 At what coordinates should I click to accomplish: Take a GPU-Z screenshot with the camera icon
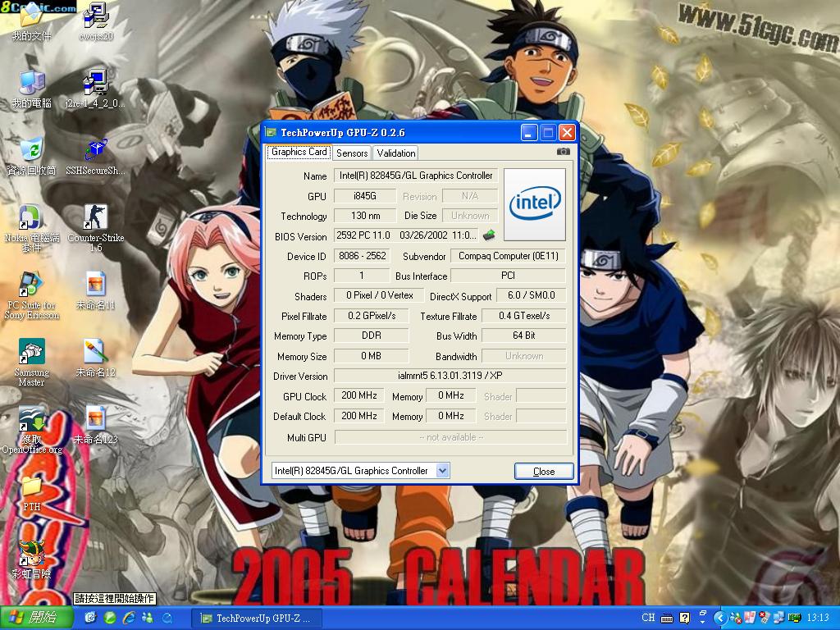pos(563,152)
